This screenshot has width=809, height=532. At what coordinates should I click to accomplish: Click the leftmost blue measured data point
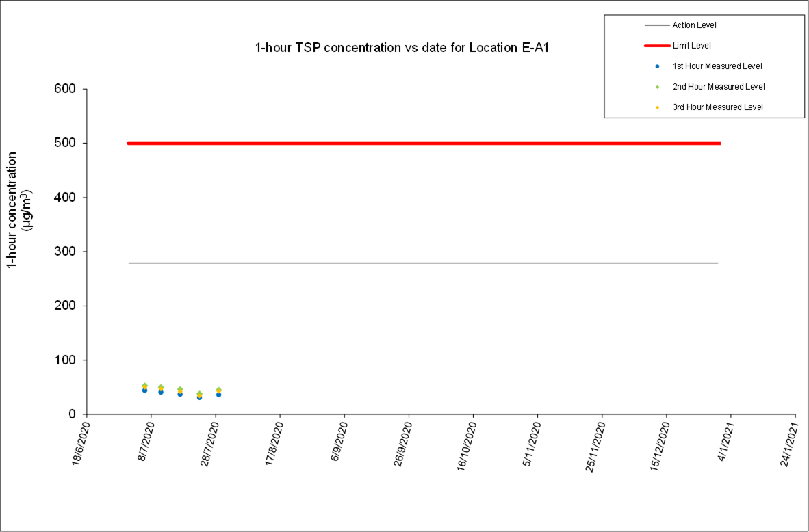[144, 390]
